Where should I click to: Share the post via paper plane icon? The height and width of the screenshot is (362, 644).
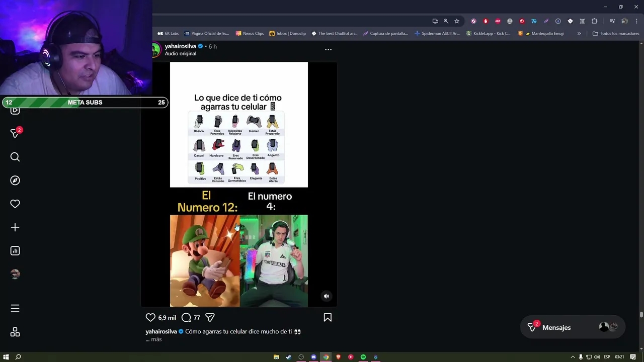(x=210, y=317)
